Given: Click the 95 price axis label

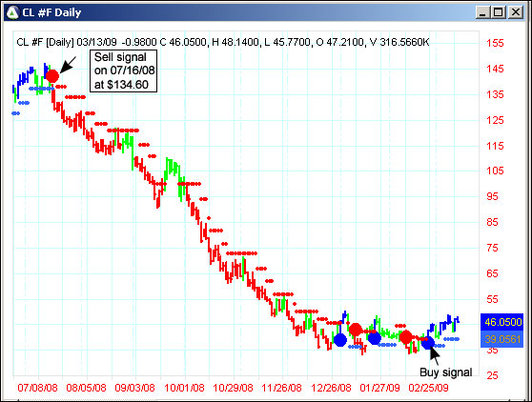Looking at the screenshot, I should click(492, 196).
